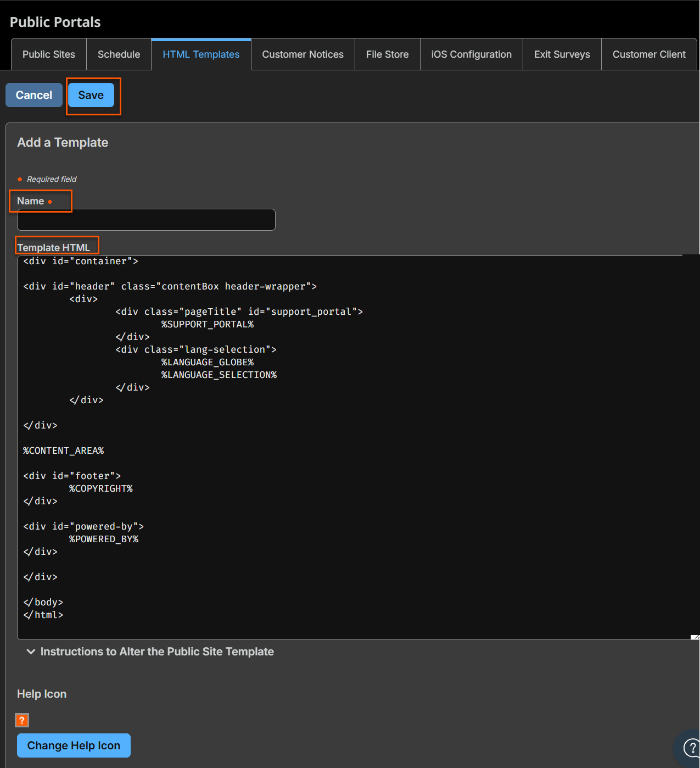Viewport: 700px width, 768px height.
Task: Go to the Customer Notices tab
Action: click(303, 54)
